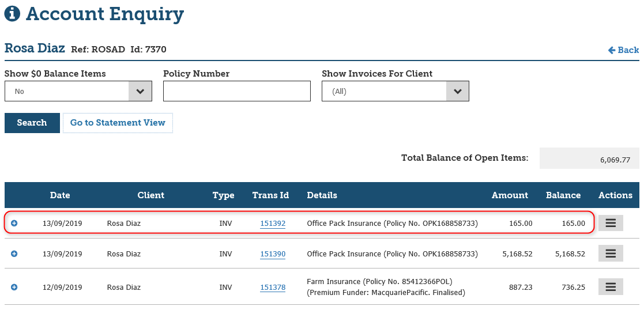Screen dimensions: 644x310
Task: Open actions menu for invoice 151392
Action: click(x=611, y=223)
